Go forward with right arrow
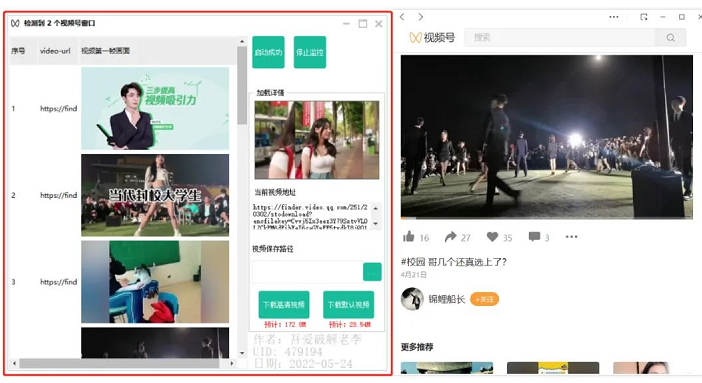 pyautogui.click(x=420, y=17)
